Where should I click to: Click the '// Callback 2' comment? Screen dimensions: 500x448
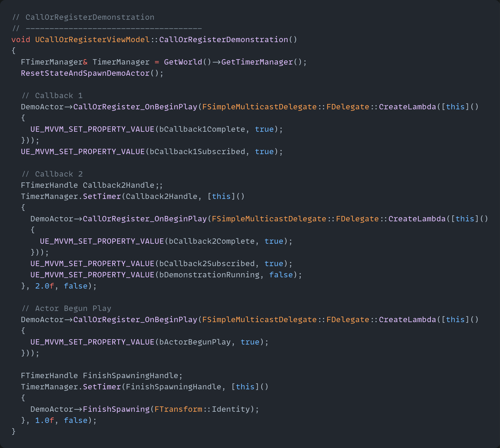pos(52,174)
